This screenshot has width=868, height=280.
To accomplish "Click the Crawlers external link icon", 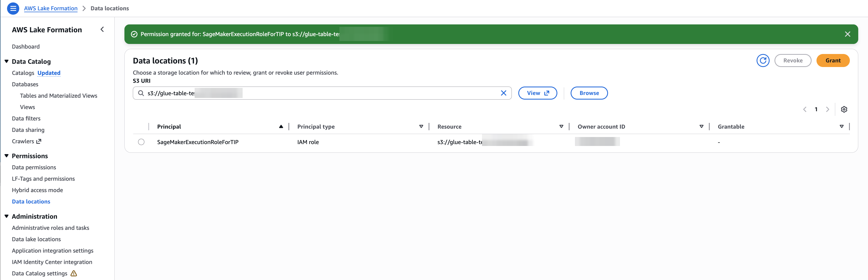I will click(x=39, y=141).
